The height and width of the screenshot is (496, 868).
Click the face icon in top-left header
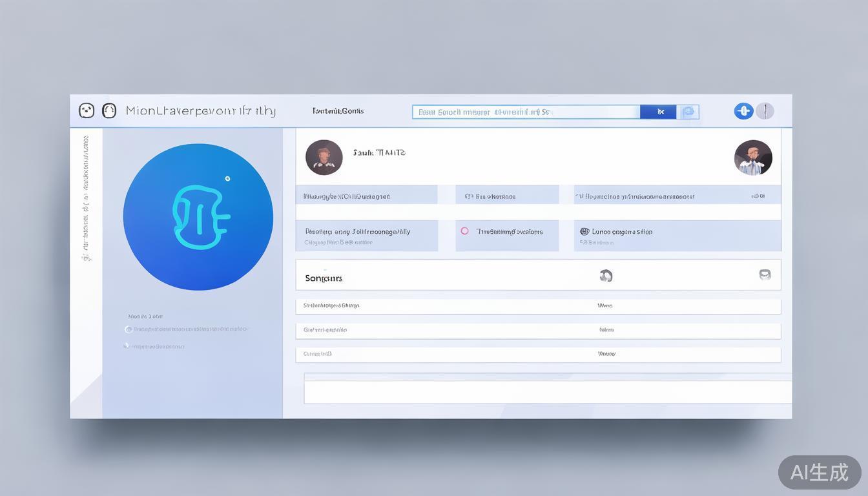(87, 110)
